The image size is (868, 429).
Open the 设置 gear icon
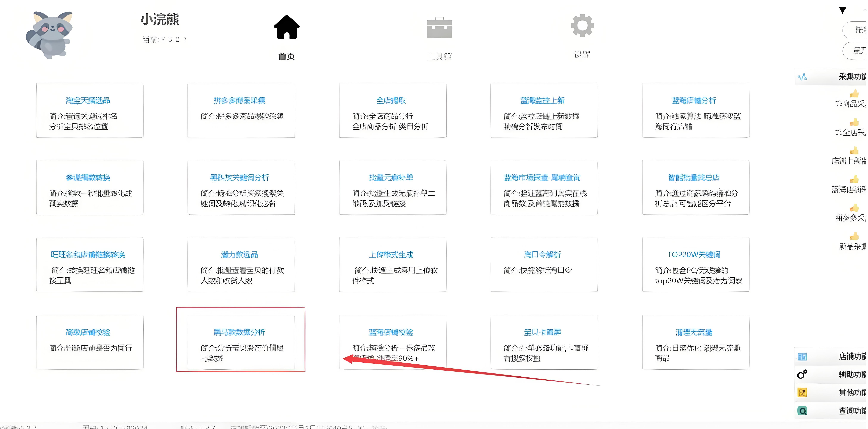(x=582, y=26)
